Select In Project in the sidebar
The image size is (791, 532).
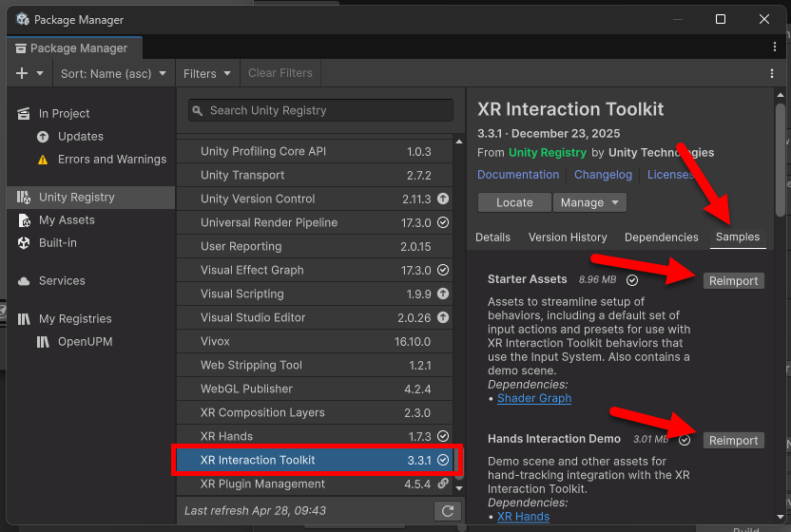click(91, 113)
